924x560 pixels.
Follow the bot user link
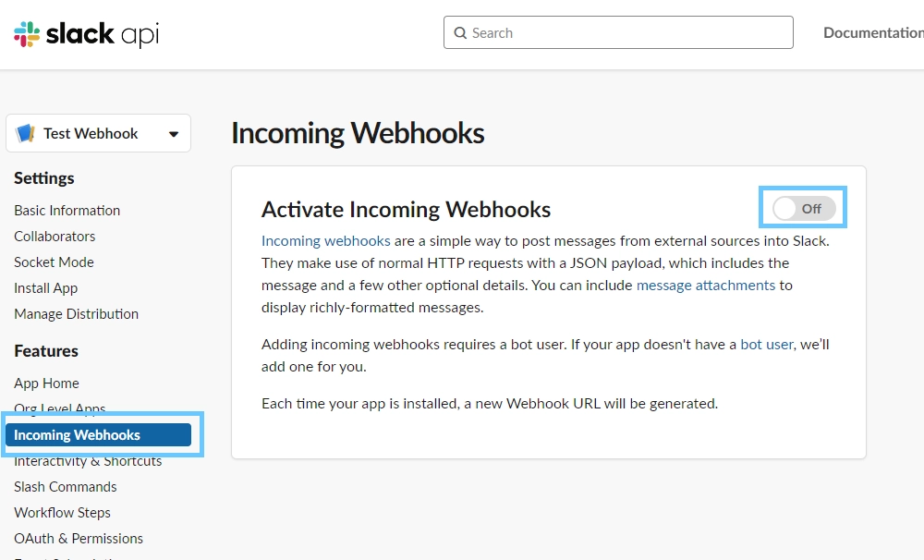tap(767, 345)
